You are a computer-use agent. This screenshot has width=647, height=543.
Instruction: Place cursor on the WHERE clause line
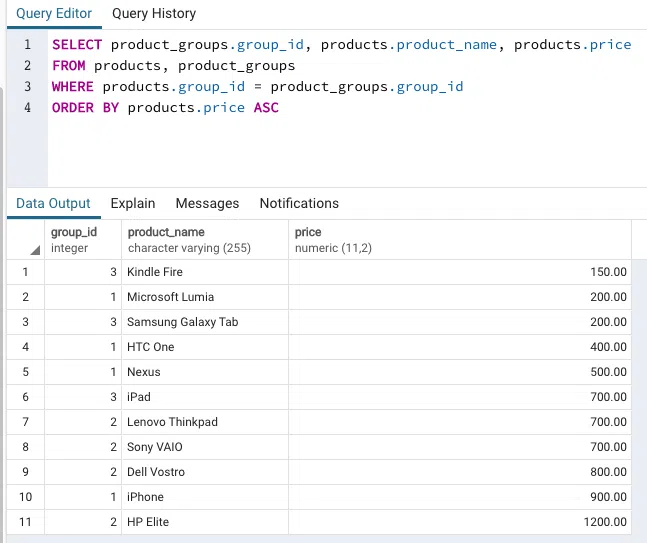tap(257, 87)
